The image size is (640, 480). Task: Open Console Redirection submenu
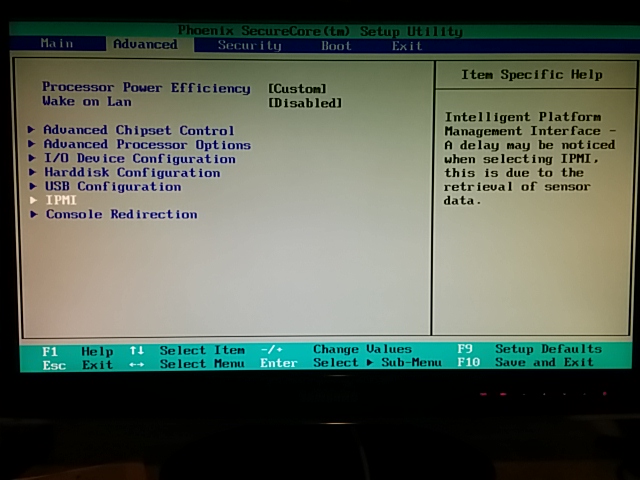click(x=122, y=214)
